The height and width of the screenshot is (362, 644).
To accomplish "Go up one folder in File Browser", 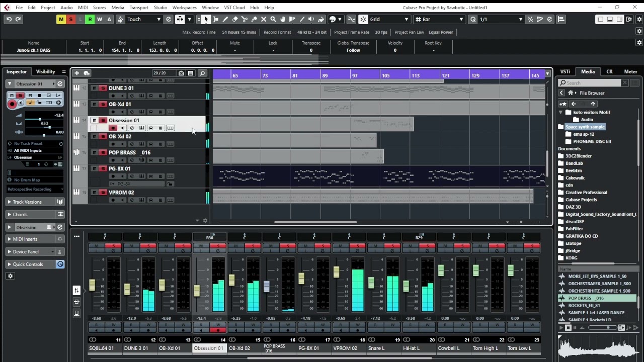I will pyautogui.click(x=593, y=104).
